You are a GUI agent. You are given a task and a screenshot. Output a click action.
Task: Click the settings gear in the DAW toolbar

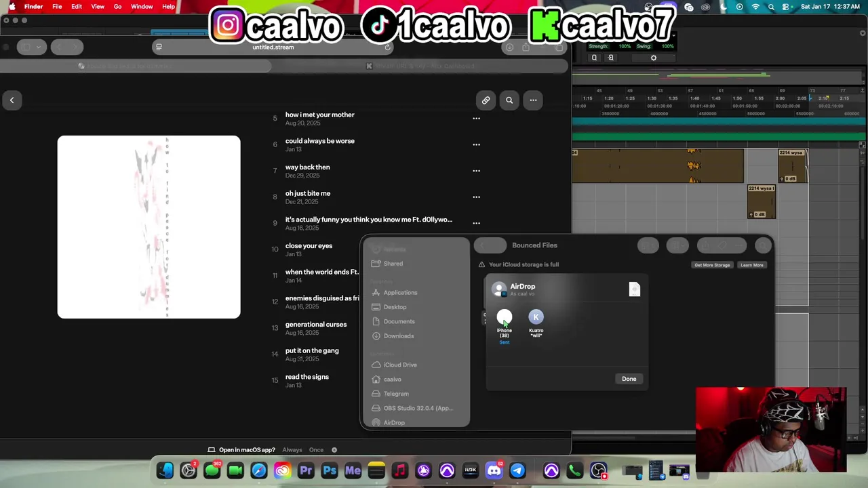pyautogui.click(x=654, y=58)
